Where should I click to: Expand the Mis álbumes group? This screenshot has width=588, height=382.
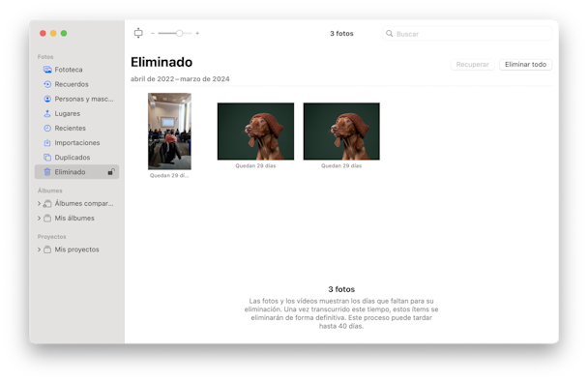39,219
